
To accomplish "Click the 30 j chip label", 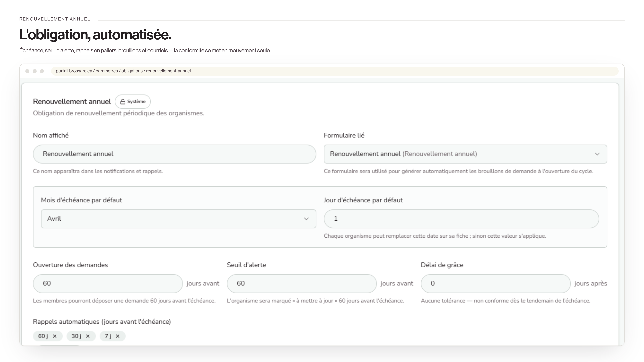I will pos(76,336).
